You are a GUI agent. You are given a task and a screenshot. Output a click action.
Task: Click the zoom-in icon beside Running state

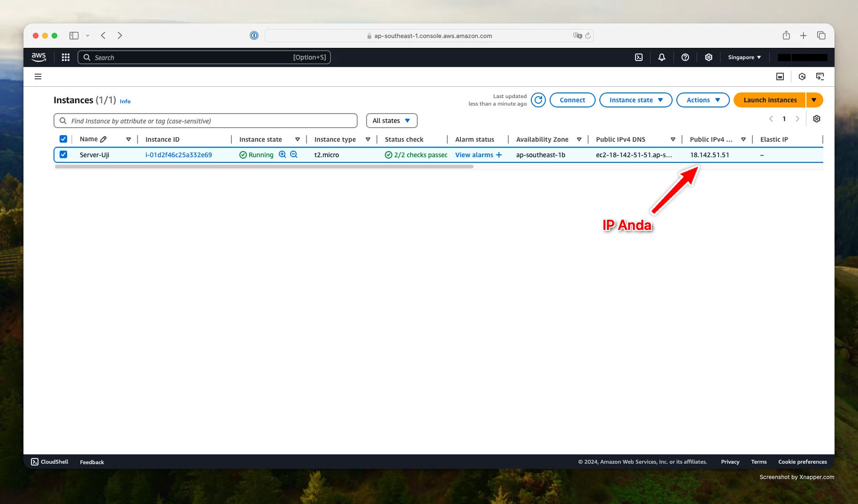coord(283,154)
